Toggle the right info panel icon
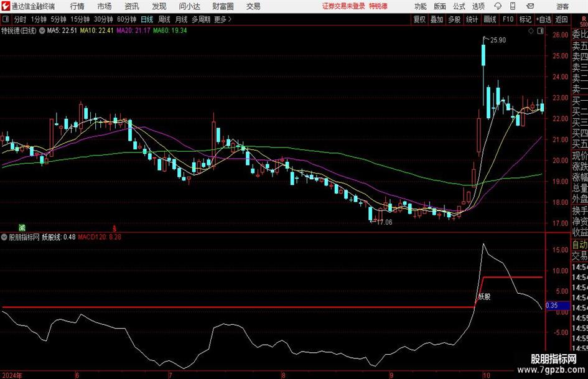This screenshot has height=379, width=588. [540, 31]
